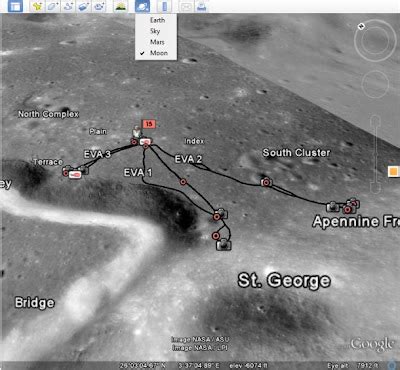400x370 pixels.
Task: Open the camera marker directly above St. George
Action: point(224,245)
